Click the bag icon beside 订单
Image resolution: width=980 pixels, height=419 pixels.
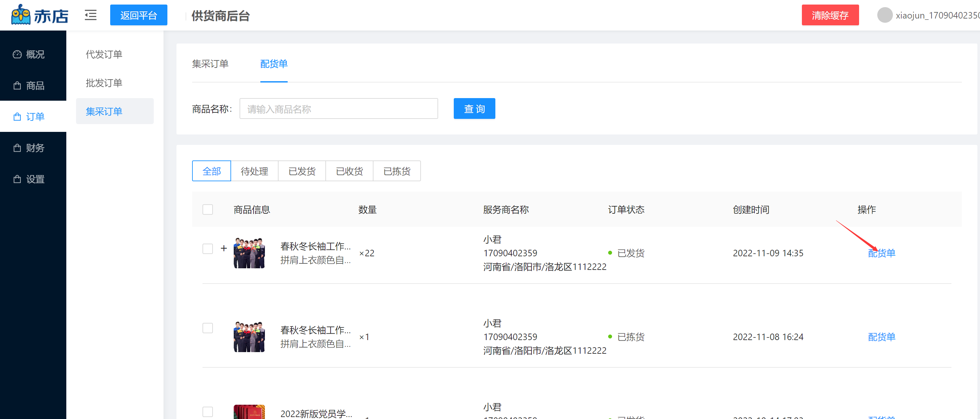tap(17, 117)
